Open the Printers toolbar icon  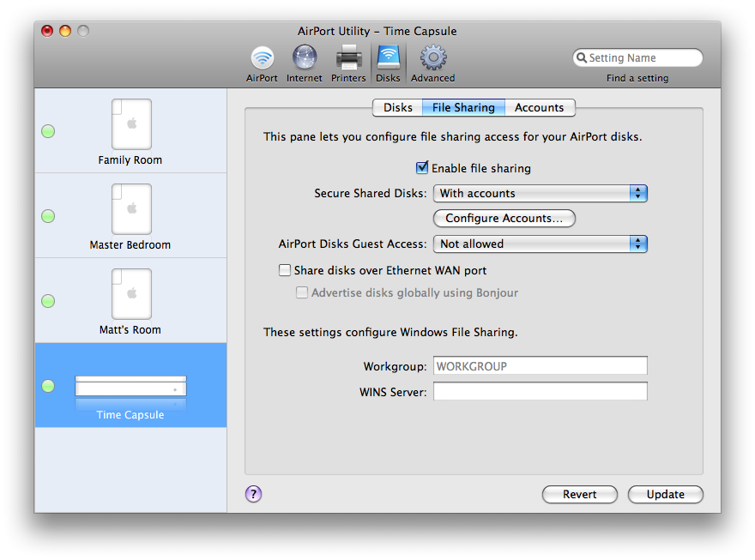pyautogui.click(x=348, y=57)
